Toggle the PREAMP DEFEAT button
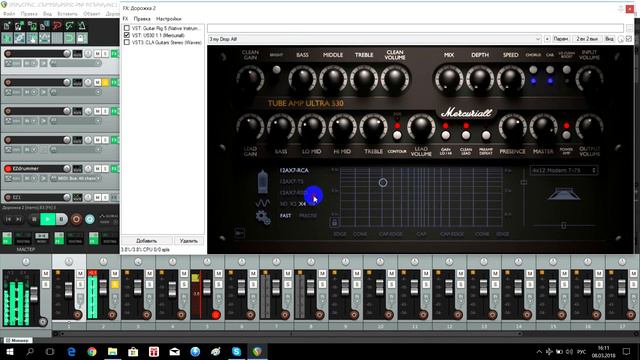The image size is (640, 360). 486,135
